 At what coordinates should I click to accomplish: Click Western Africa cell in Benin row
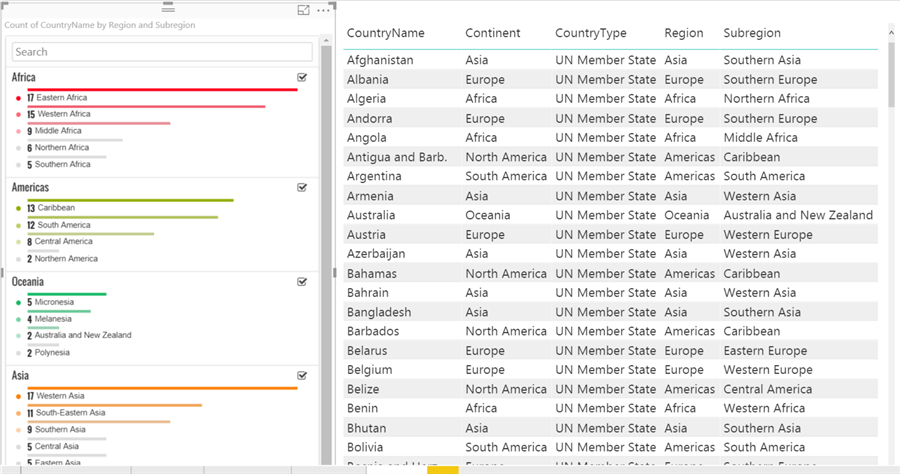764,408
